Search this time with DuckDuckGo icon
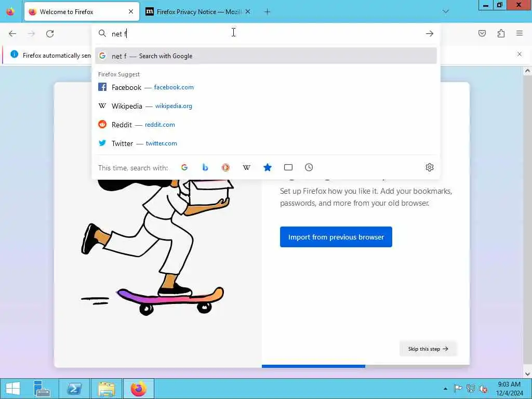The width and height of the screenshot is (532, 399). (225, 167)
